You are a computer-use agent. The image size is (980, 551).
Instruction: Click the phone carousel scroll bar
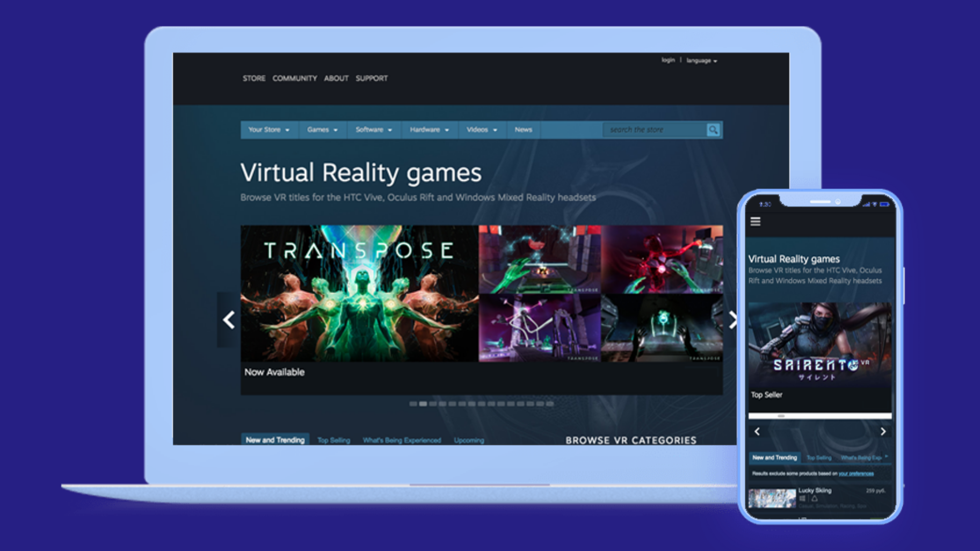(820, 416)
